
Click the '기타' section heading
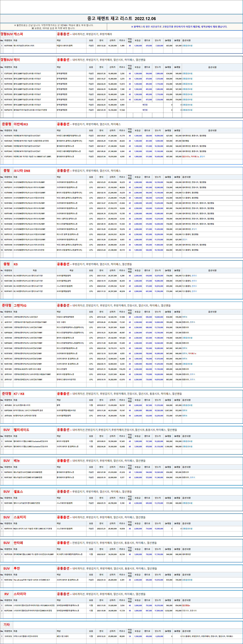coord(7,625)
